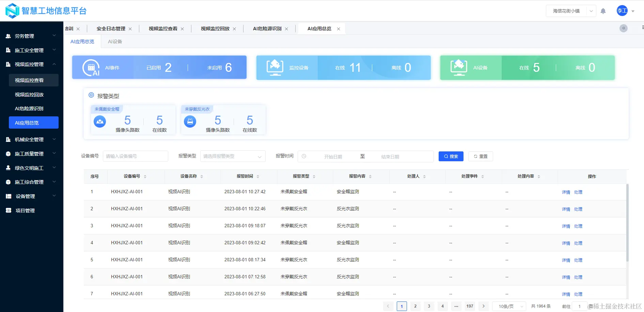Select the 设备管理 sidebar icon

tap(8, 196)
